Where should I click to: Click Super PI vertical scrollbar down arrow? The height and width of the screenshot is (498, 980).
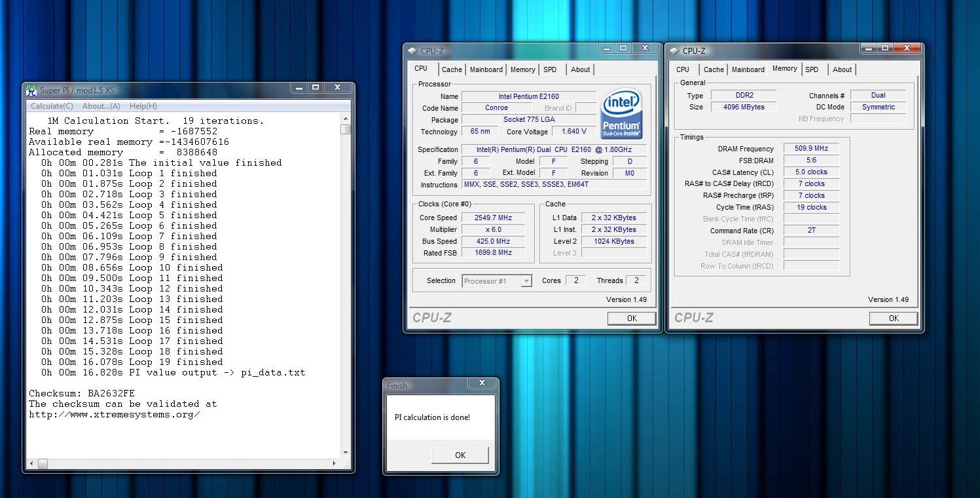[346, 452]
